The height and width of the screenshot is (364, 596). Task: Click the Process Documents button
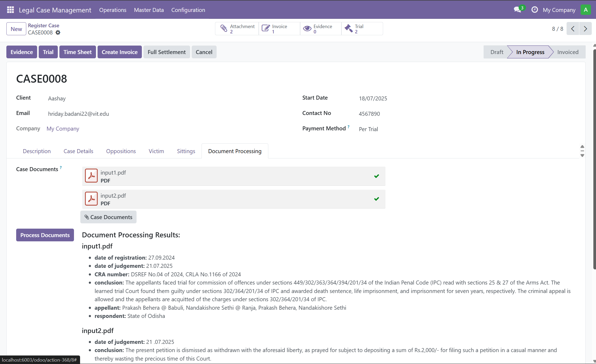[x=45, y=235]
